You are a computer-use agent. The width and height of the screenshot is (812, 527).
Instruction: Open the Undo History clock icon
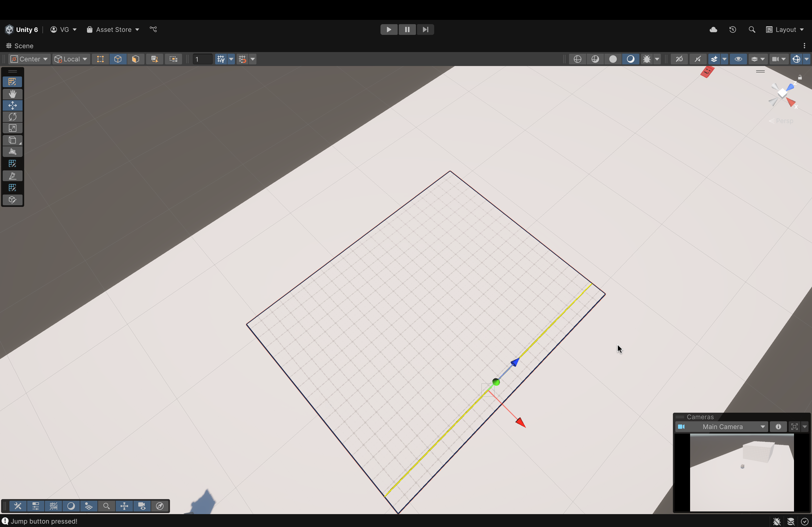pyautogui.click(x=733, y=30)
